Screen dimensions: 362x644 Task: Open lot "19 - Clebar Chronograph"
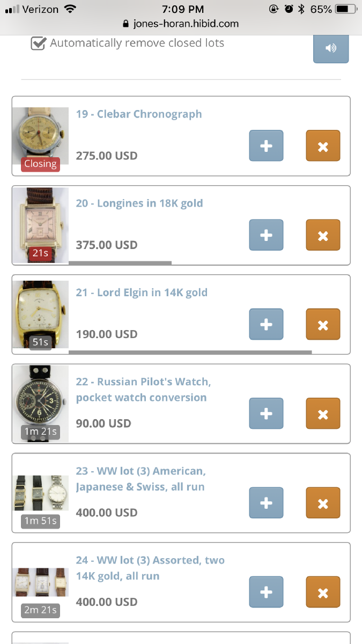point(138,114)
